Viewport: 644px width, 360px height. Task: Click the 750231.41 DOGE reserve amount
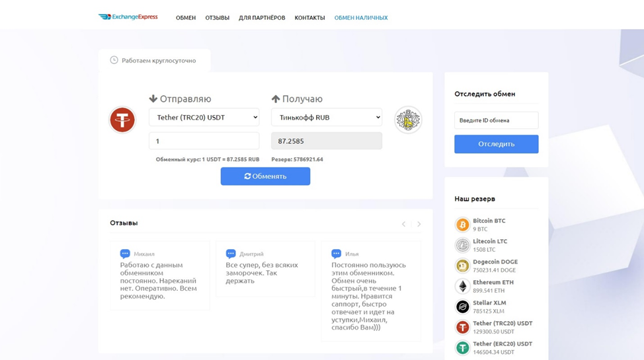(495, 270)
